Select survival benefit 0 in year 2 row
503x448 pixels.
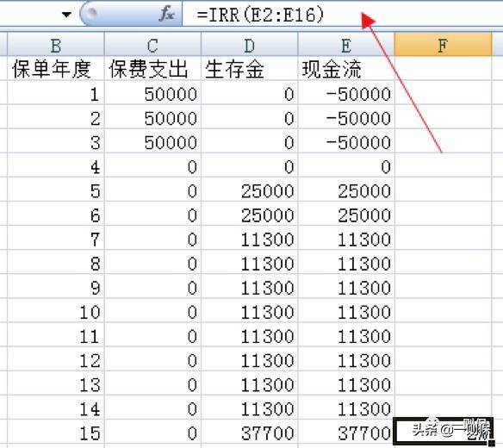[x=250, y=116]
